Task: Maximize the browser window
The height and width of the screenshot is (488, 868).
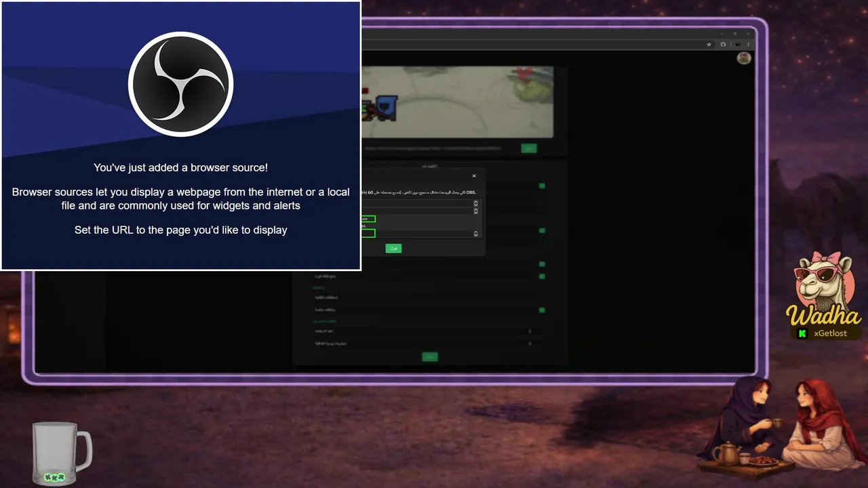Action: (x=735, y=33)
